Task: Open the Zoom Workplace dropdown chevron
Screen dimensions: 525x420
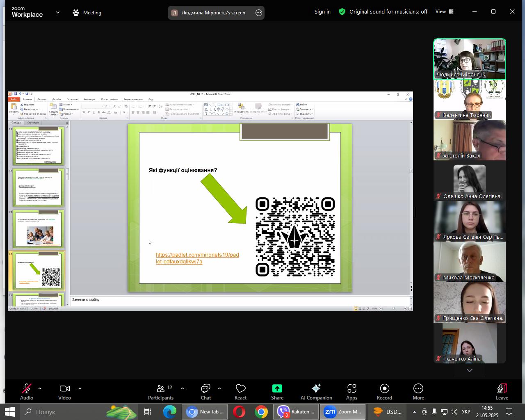Action: point(58,13)
